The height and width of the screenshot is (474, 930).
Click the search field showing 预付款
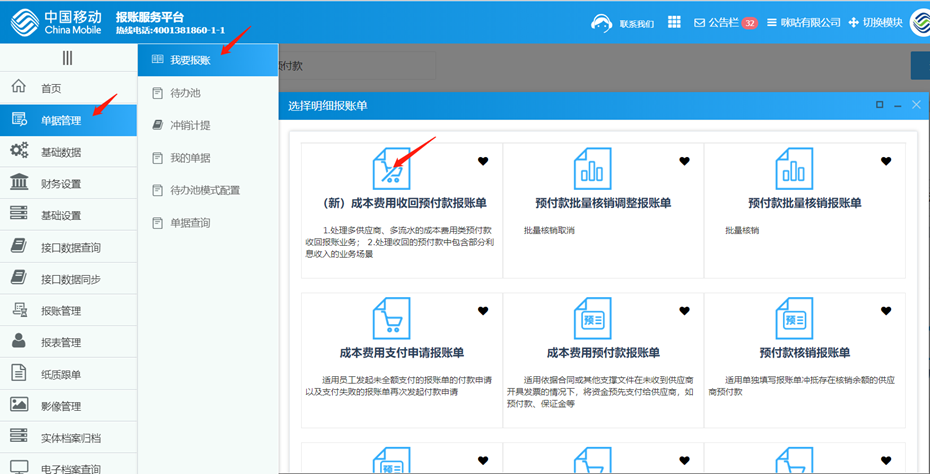tap(356, 66)
